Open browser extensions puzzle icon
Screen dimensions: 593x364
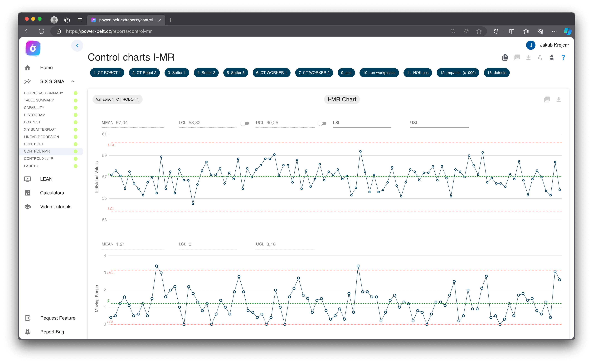pos(496,31)
